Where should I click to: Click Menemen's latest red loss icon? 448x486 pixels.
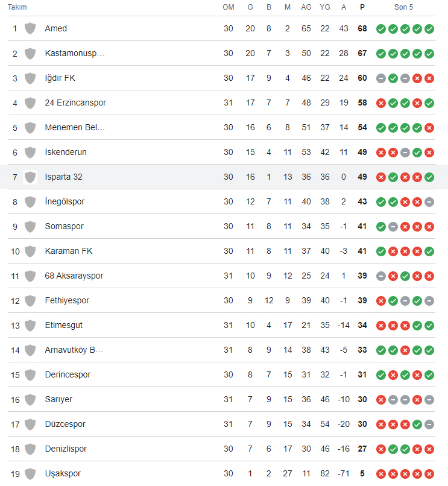coord(429,128)
